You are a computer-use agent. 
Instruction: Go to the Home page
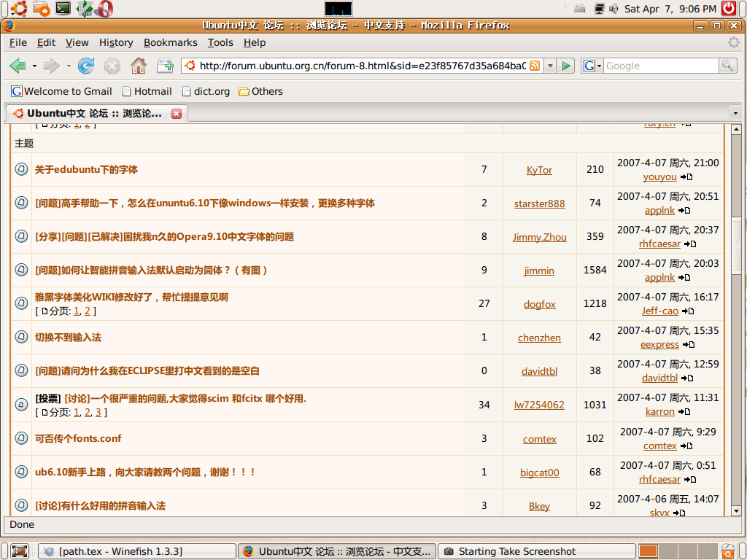pos(139,66)
